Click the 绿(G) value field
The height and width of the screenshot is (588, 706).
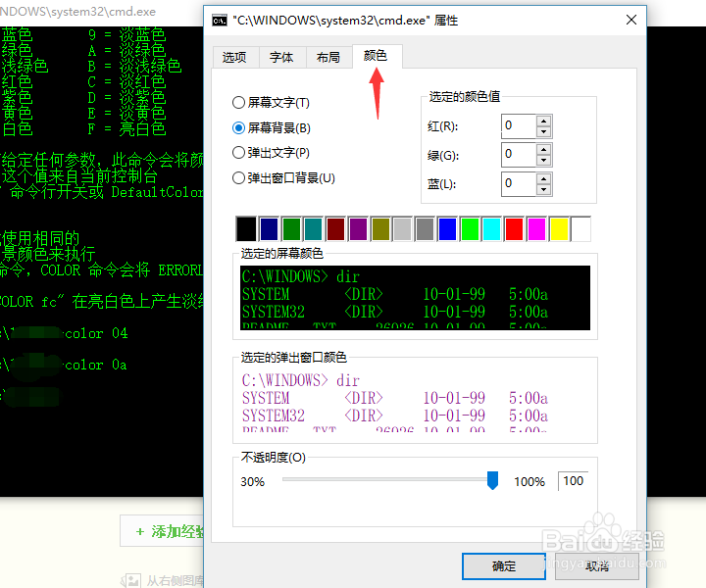coord(519,154)
